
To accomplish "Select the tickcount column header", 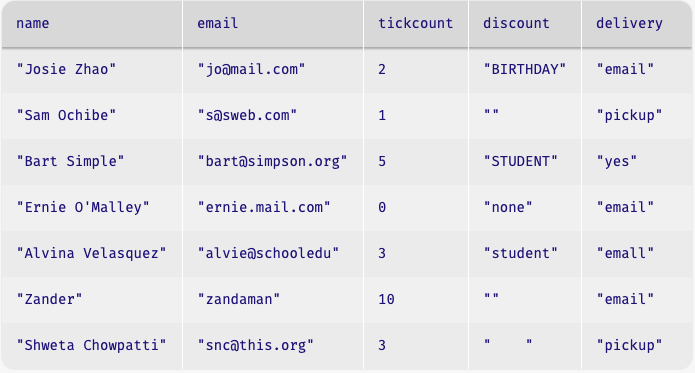I will [416, 23].
